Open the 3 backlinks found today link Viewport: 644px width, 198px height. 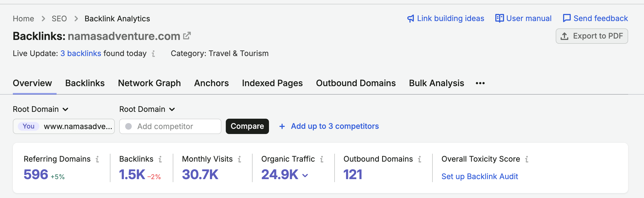tap(81, 53)
